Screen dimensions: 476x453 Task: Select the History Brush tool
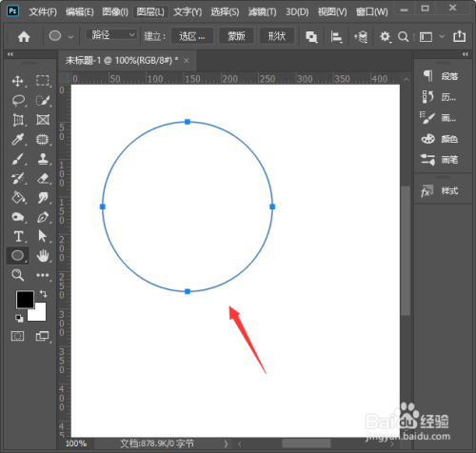pos(18,179)
